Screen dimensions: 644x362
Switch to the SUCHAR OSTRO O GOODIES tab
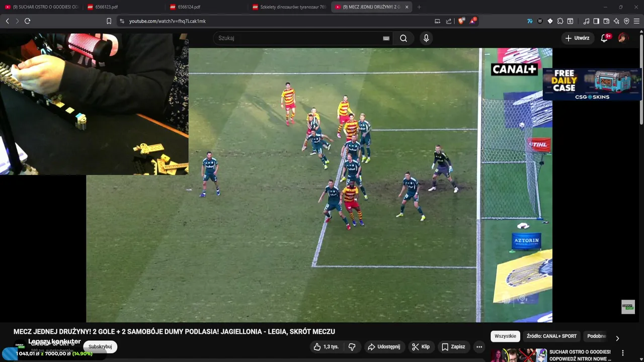tap(41, 7)
